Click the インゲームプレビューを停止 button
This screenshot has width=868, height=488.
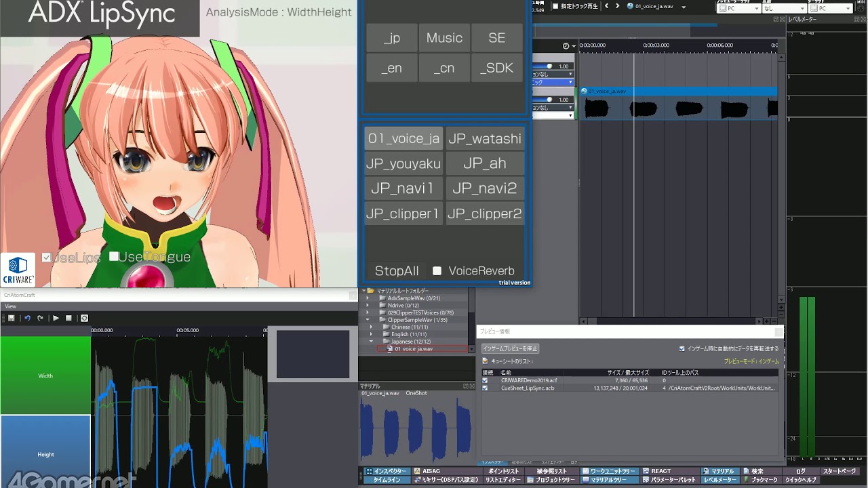pyautogui.click(x=510, y=348)
